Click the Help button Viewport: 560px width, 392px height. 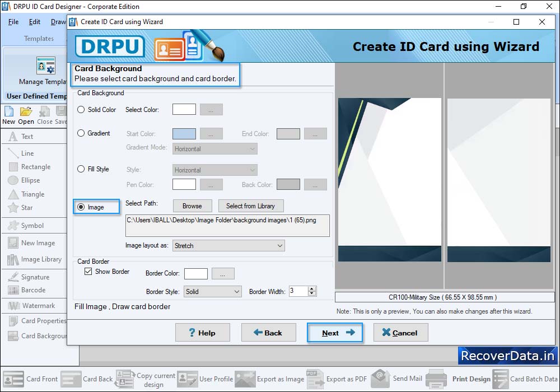[x=203, y=333]
